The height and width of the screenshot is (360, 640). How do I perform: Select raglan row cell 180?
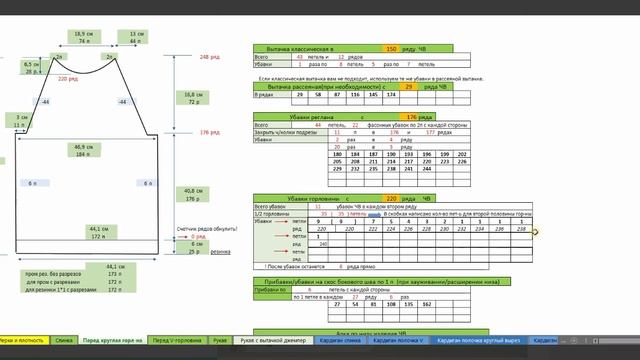tap(337, 154)
